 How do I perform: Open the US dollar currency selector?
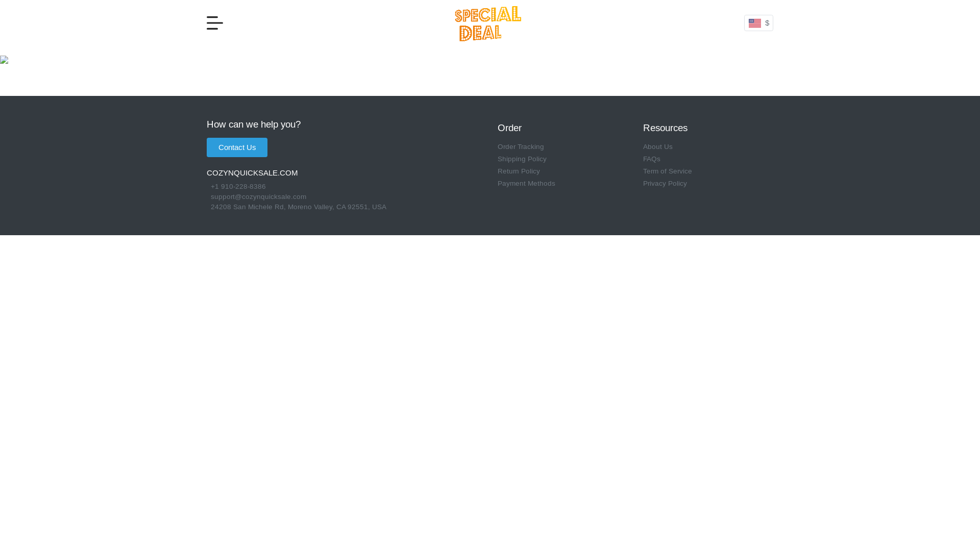(x=758, y=23)
